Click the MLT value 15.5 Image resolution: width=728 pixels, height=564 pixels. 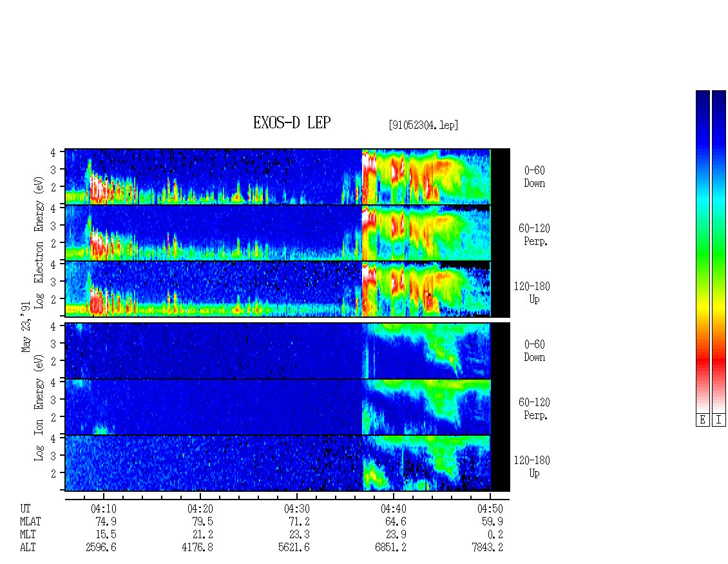click(x=106, y=534)
